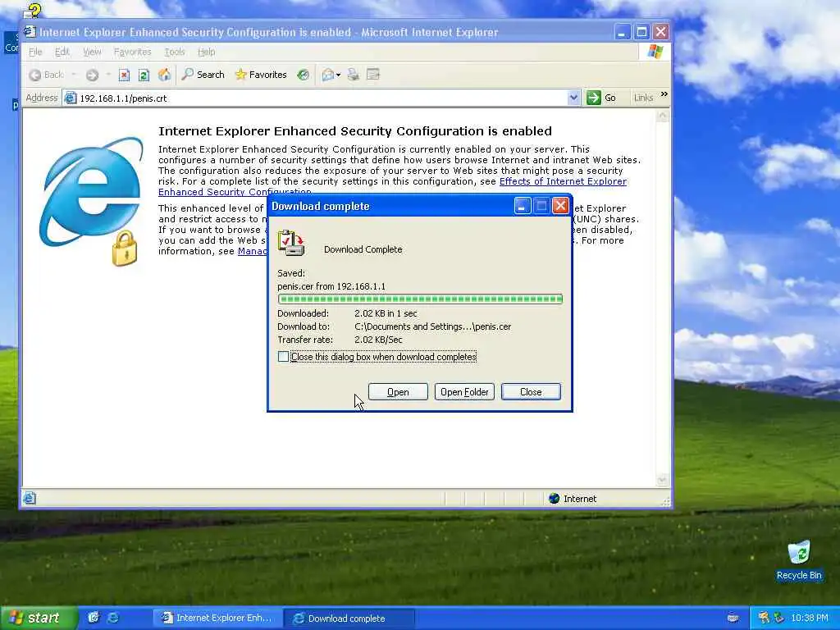Screen dimensions: 840x630
Task: Click the status bar page icon
Action: (x=30, y=499)
